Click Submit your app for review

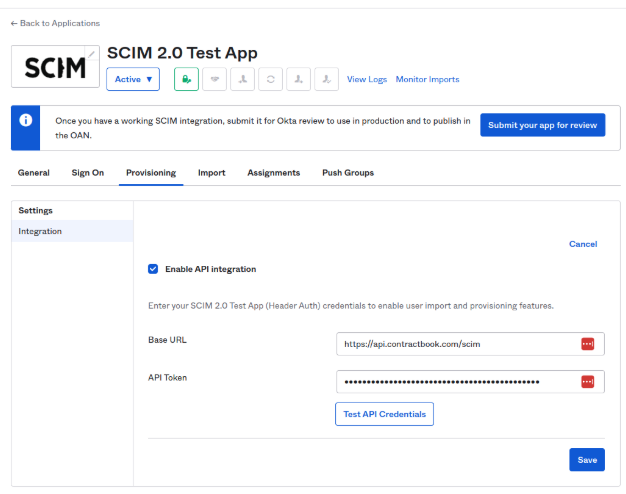click(x=543, y=125)
